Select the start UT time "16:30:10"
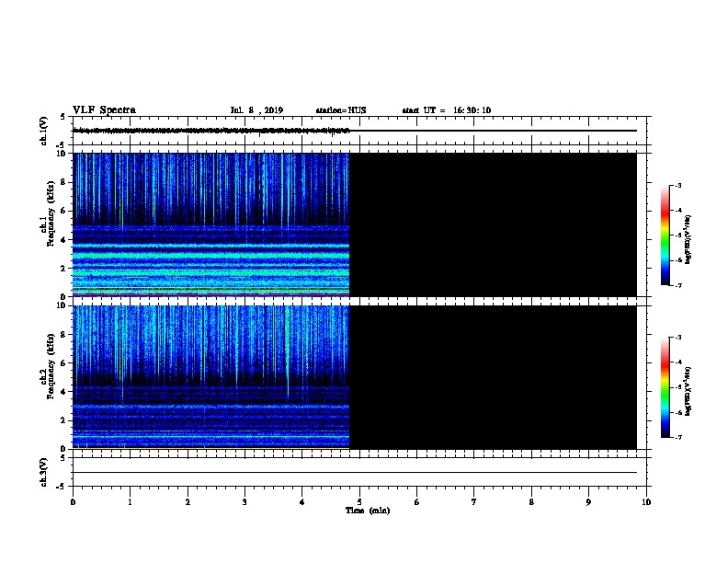 point(472,110)
